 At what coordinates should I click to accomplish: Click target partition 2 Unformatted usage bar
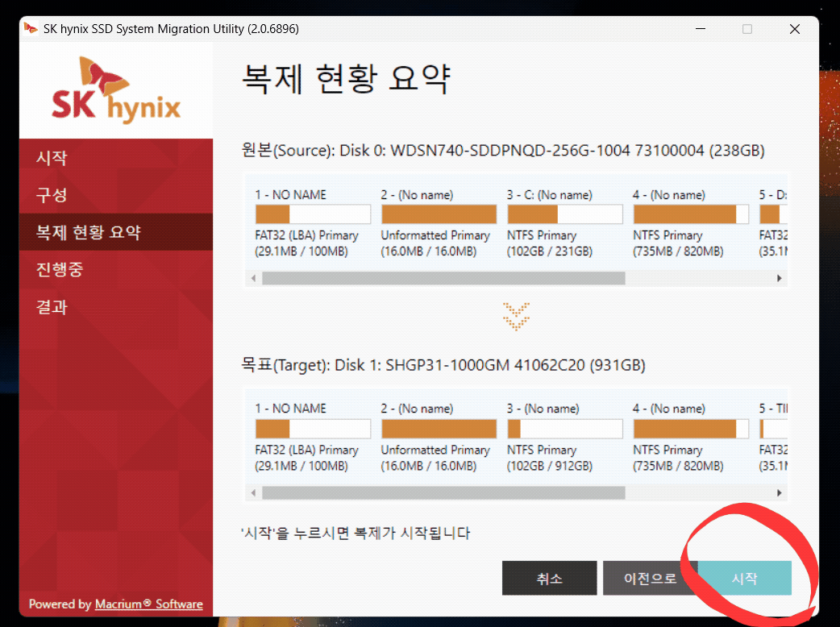pyautogui.click(x=439, y=429)
